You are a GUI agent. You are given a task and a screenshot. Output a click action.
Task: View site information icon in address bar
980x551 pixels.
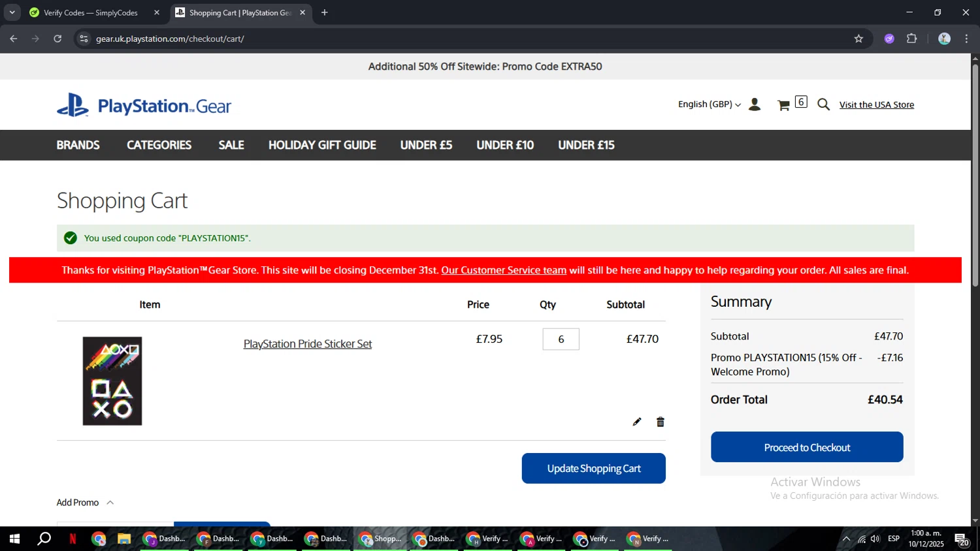point(84,39)
